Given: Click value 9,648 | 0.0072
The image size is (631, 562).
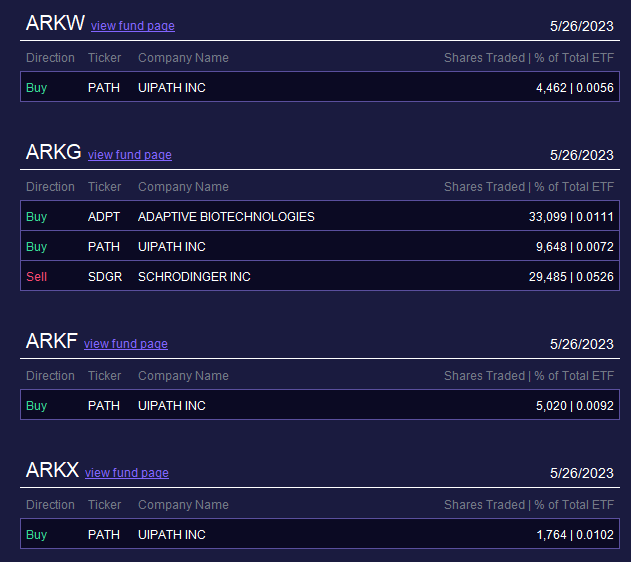Looking at the screenshot, I should pyautogui.click(x=575, y=247).
